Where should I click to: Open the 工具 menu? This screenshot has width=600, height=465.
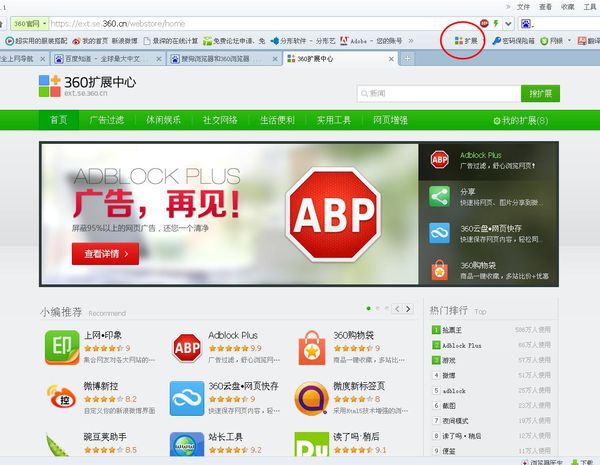pyautogui.click(x=590, y=7)
